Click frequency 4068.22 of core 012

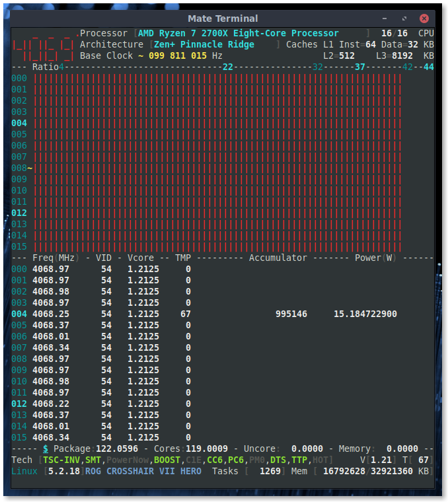(x=51, y=404)
